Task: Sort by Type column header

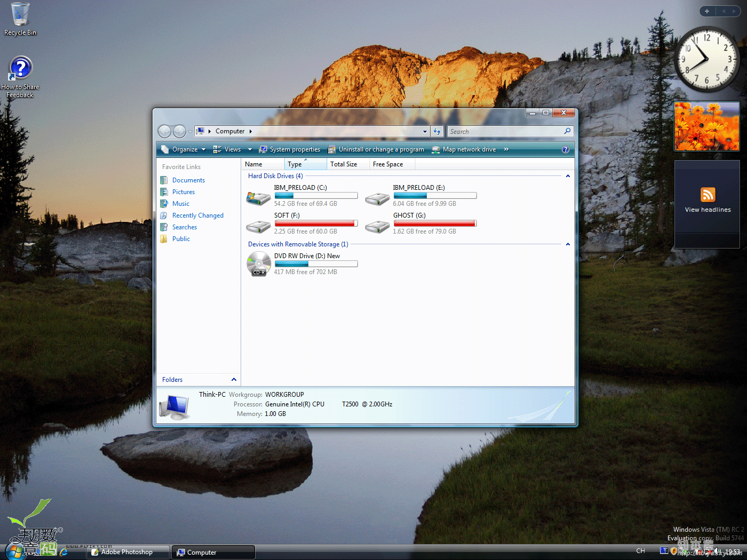Action: [x=306, y=164]
